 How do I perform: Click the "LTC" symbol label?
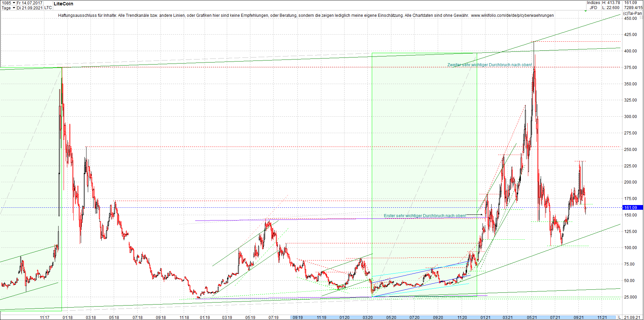click(x=47, y=8)
